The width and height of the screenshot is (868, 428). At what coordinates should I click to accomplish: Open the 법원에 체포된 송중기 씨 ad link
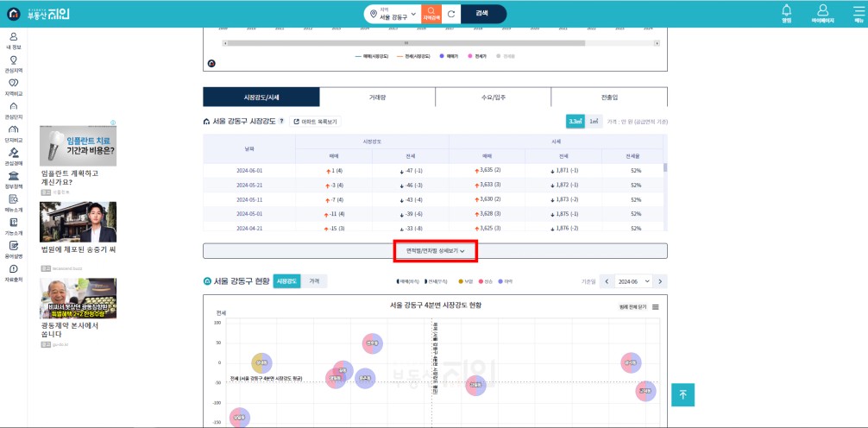(78, 249)
